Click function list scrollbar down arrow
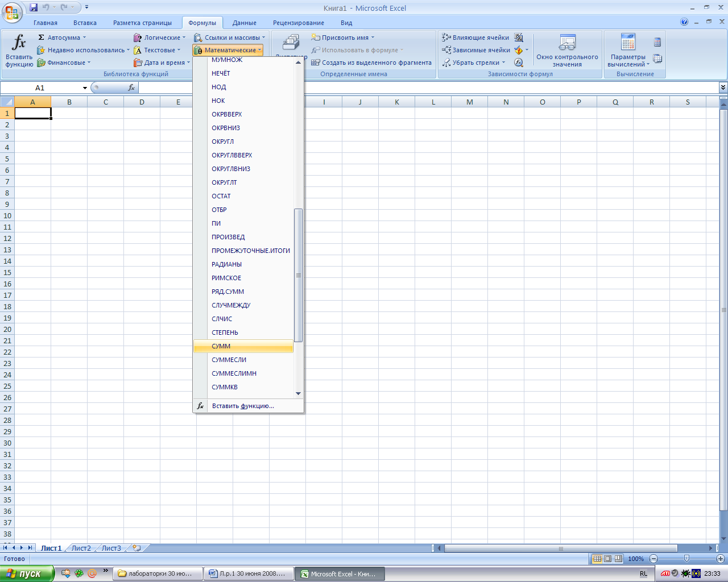Screen dimensions: 728x582 [298, 393]
